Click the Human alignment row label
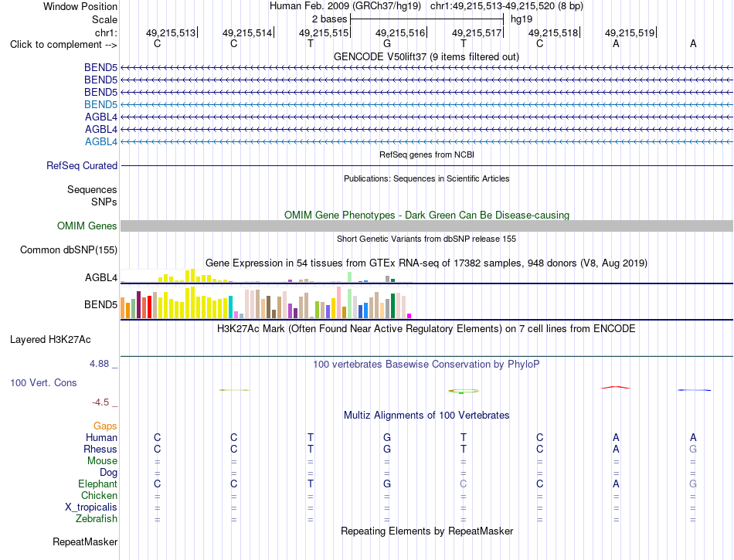Image resolution: width=734 pixels, height=560 pixels. 101,437
